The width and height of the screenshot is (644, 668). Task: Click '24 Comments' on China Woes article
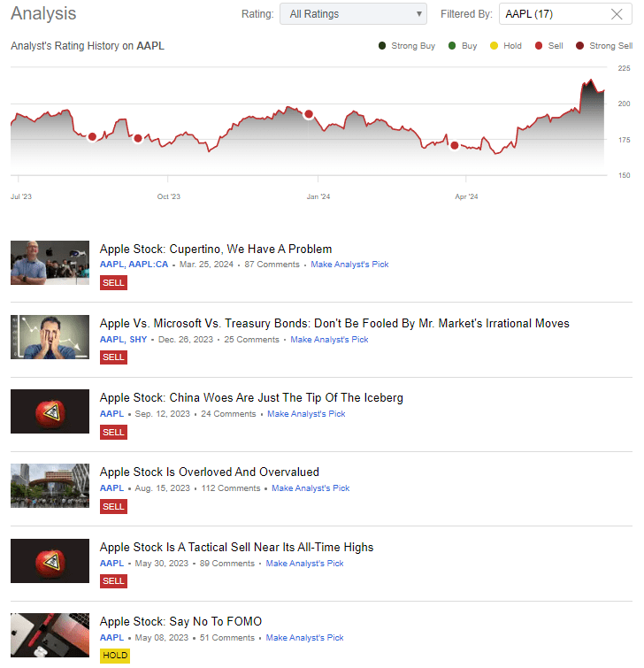pyautogui.click(x=228, y=414)
